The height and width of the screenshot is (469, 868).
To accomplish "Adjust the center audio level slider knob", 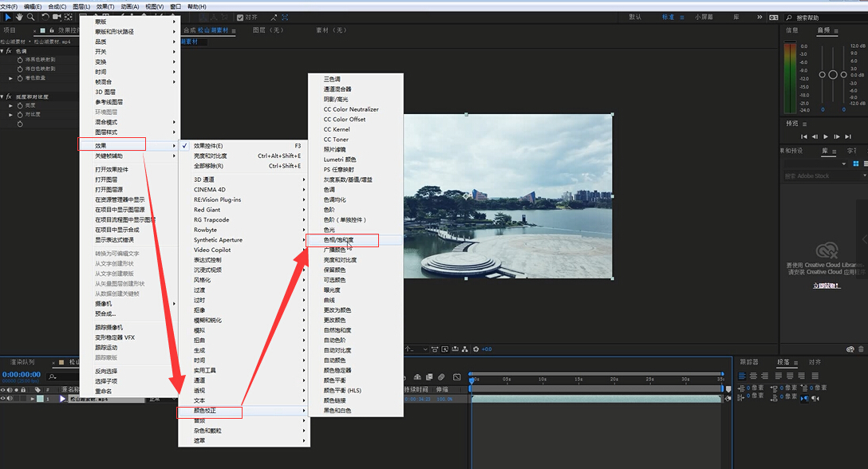I will [833, 74].
